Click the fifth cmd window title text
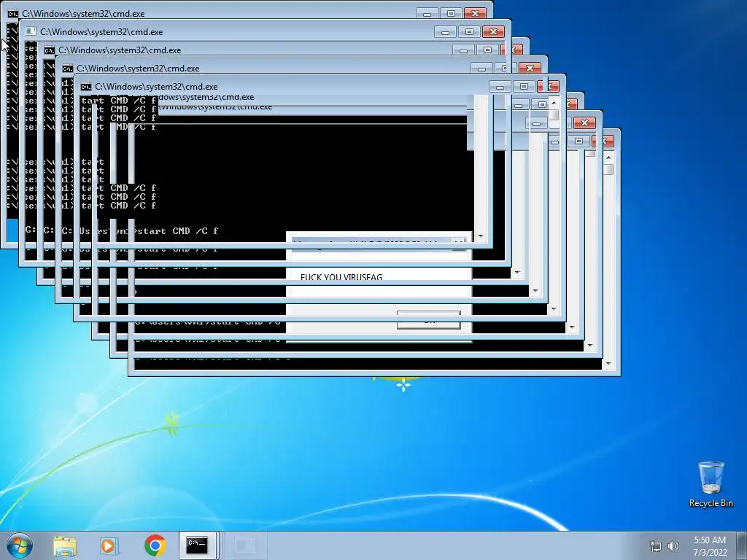 click(156, 87)
